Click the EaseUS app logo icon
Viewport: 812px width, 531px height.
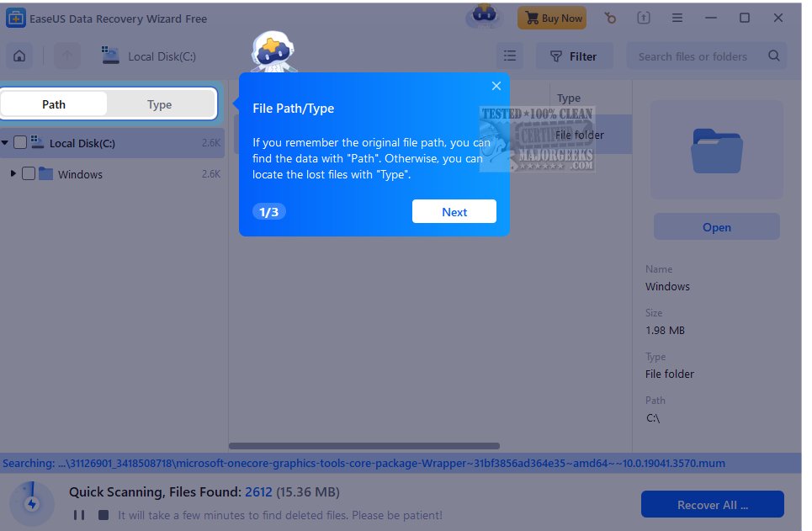click(15, 19)
